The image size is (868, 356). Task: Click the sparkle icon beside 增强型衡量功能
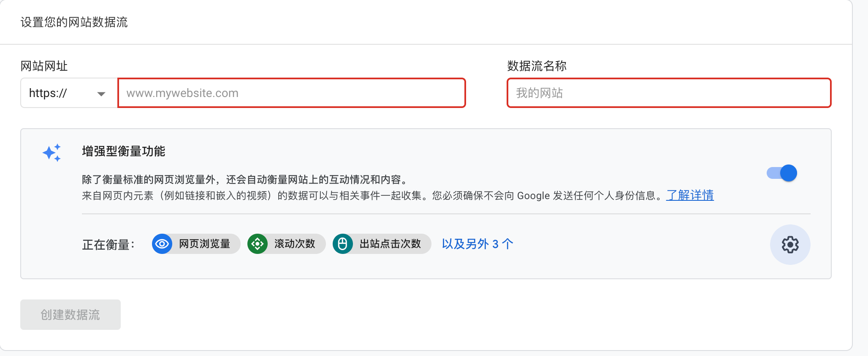tap(52, 153)
